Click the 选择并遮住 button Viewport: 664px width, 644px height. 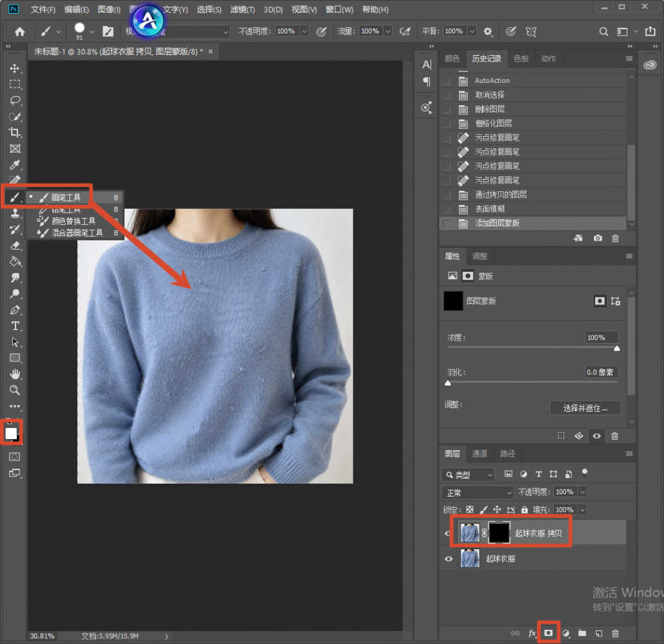pos(586,408)
